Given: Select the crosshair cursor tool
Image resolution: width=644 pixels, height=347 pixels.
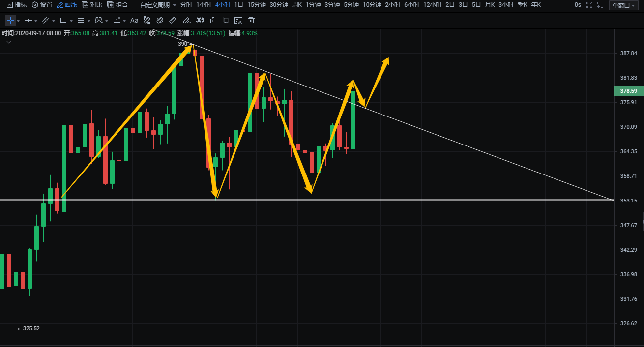Looking at the screenshot, I should click(10, 21).
